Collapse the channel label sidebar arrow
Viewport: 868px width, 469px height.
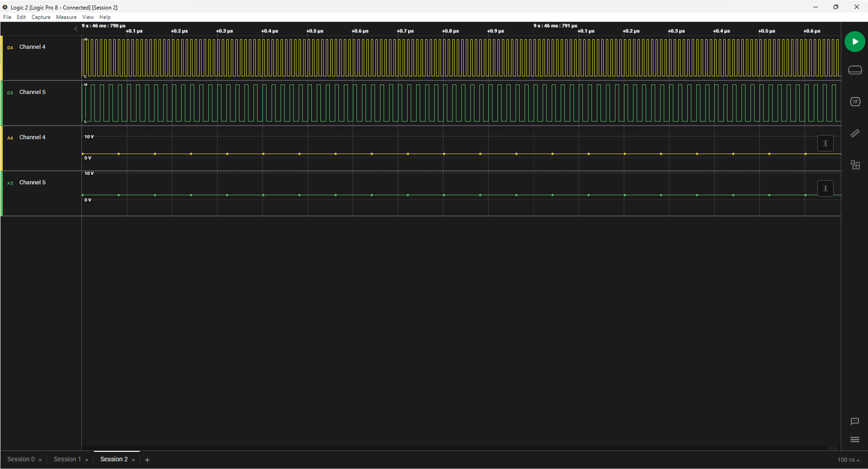(76, 28)
